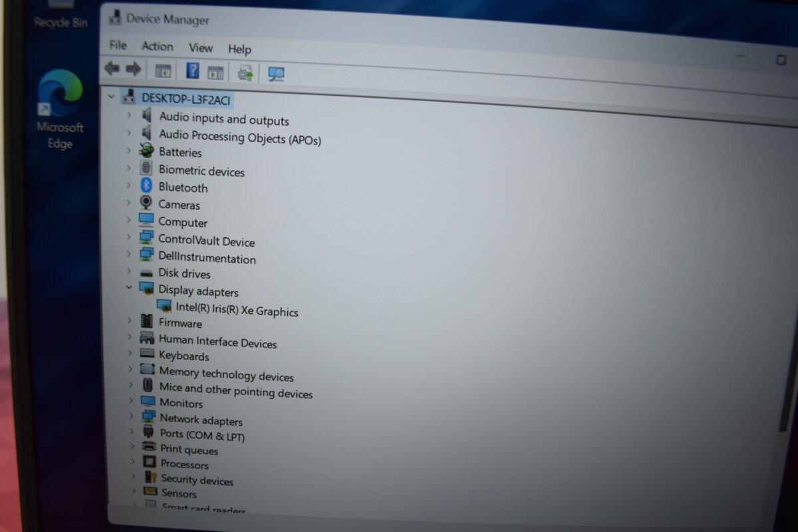Click the Human Interface Devices icon

pyautogui.click(x=147, y=338)
